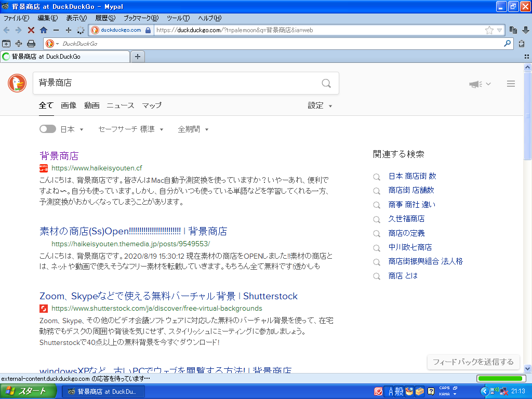The image size is (532, 399).
Task: Zoom out with the minus toolbar icon
Action: [x=56, y=30]
